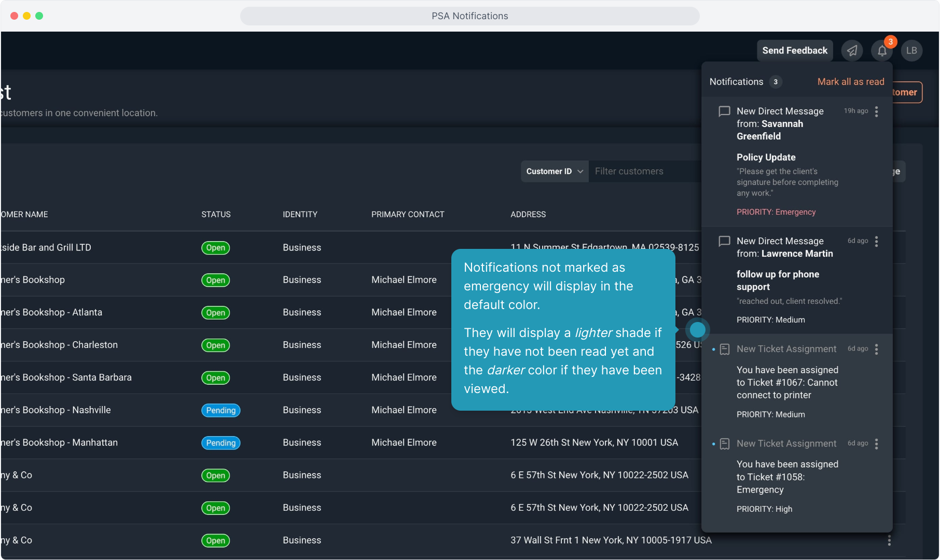Image resolution: width=940 pixels, height=560 pixels.
Task: Type in the Filter customers field
Action: coord(643,172)
